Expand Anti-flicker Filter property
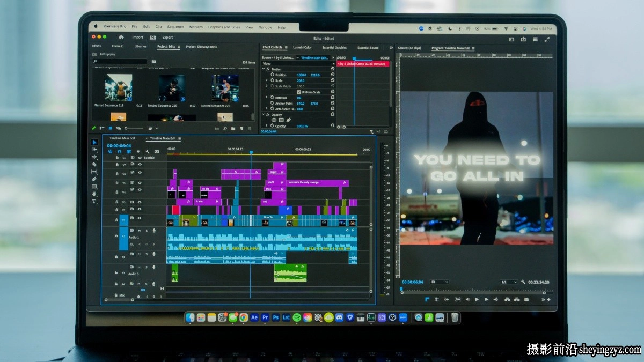 point(267,109)
